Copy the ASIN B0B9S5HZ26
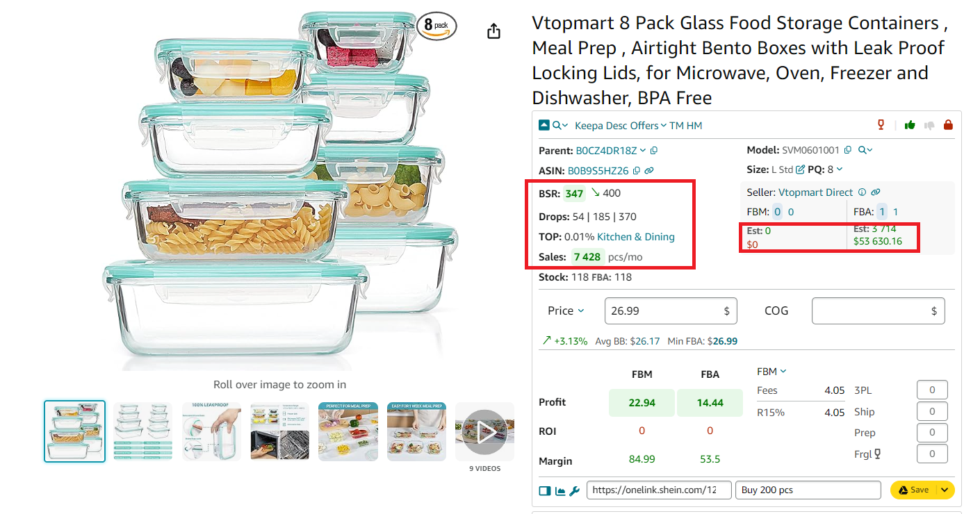The width and height of the screenshot is (980, 514). [x=636, y=169]
